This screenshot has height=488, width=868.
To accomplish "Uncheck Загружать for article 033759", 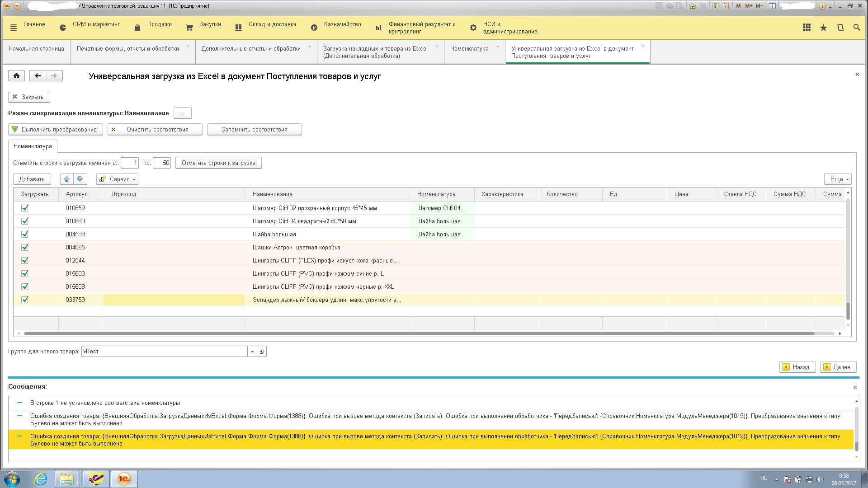I will (x=25, y=300).
